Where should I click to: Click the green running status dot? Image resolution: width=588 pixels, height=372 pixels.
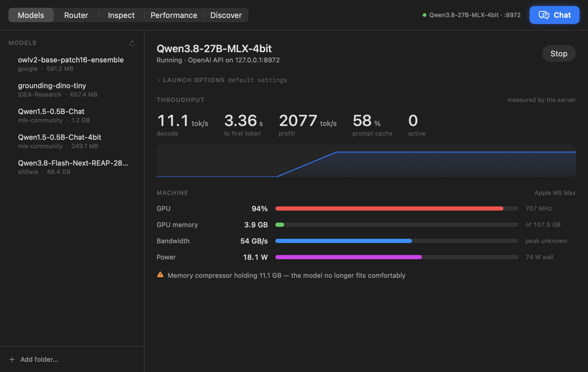(424, 15)
